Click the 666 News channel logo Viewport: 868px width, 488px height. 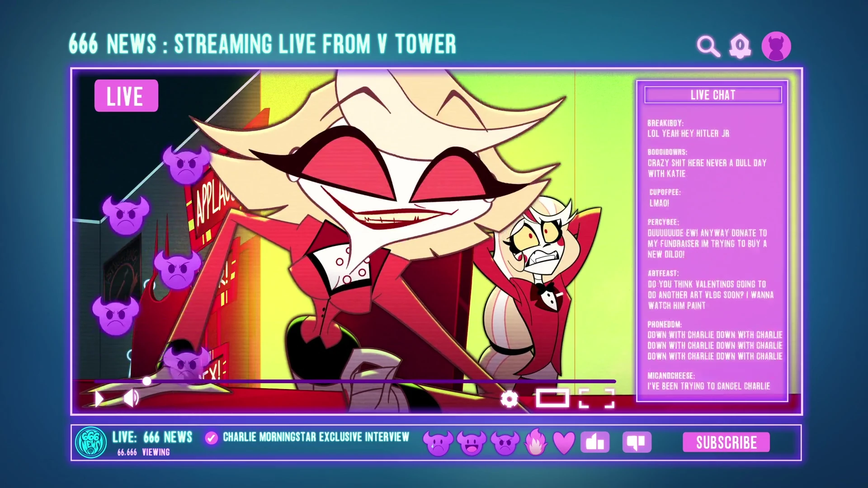coord(91,442)
